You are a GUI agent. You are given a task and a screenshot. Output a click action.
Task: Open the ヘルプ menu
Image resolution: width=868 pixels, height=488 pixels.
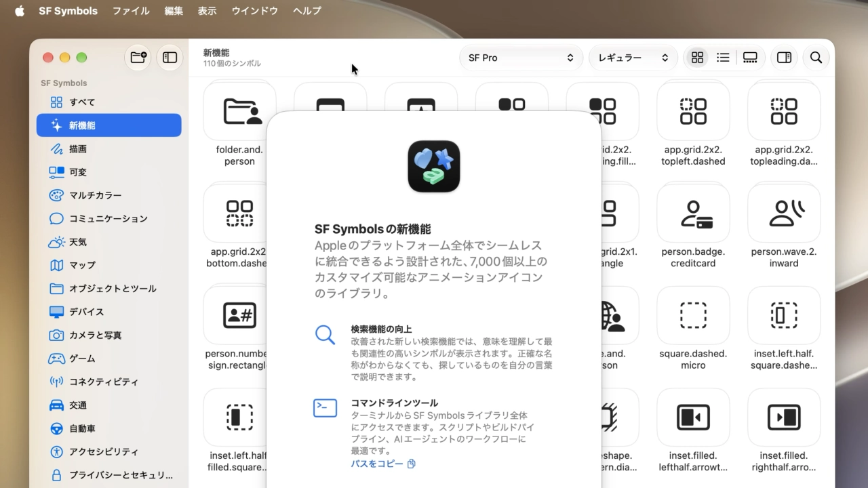(x=307, y=11)
